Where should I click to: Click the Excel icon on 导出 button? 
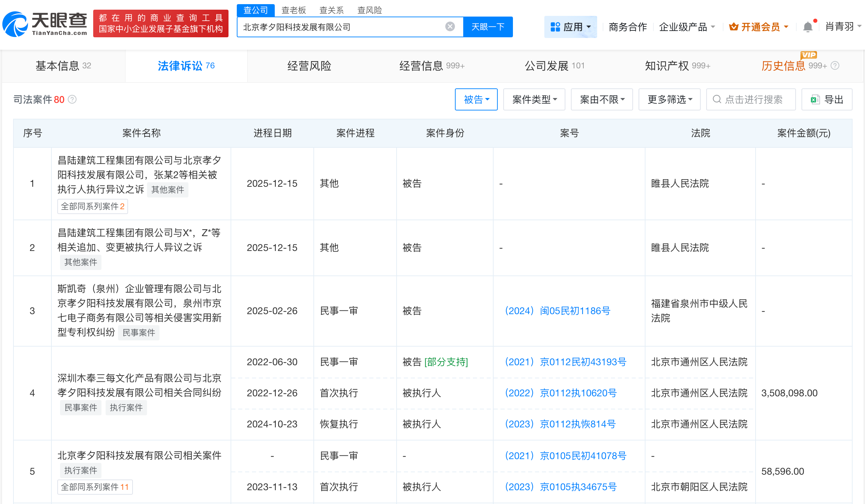coord(815,99)
